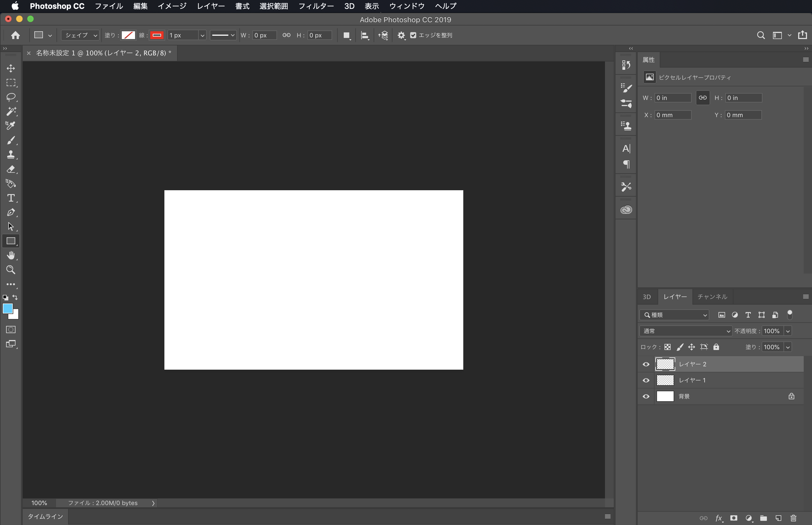Select the Paint Bucket tool

click(x=11, y=184)
